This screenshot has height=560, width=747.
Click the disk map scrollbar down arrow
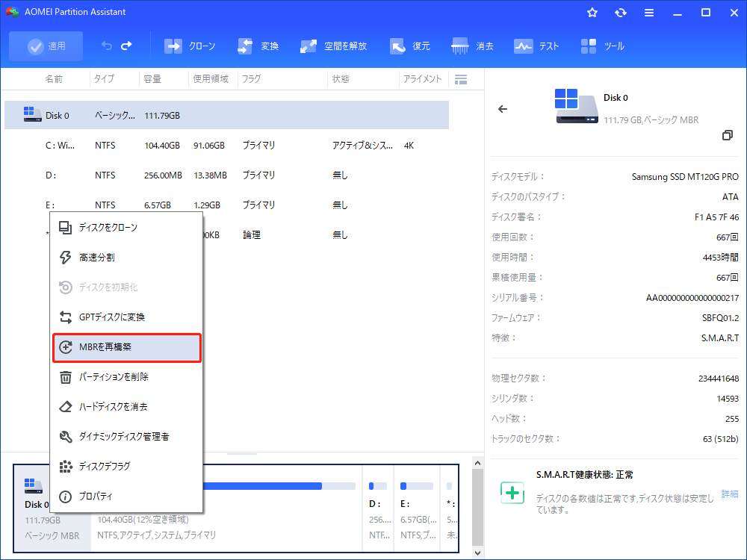(478, 553)
